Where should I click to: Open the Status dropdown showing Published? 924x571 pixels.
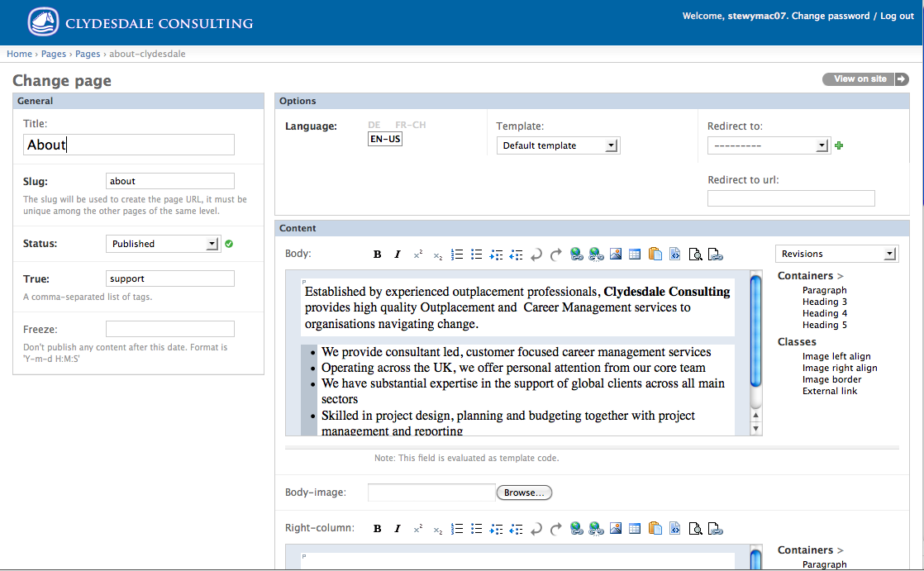pyautogui.click(x=163, y=244)
